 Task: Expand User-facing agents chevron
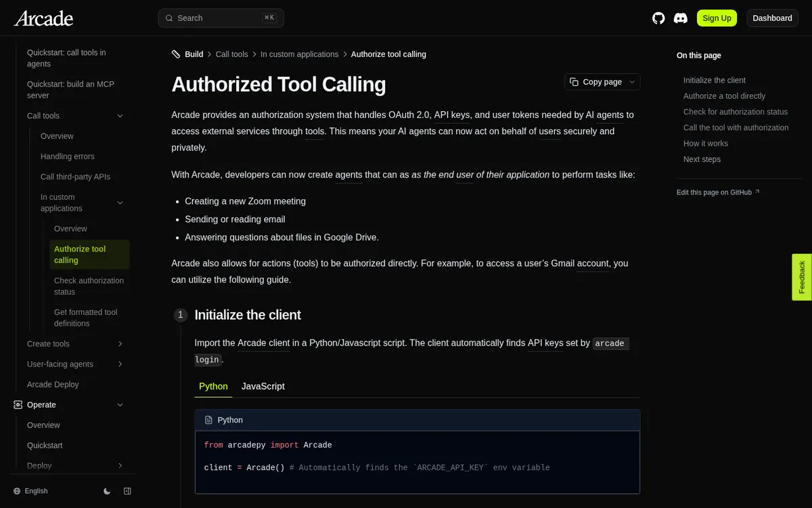[x=120, y=364]
